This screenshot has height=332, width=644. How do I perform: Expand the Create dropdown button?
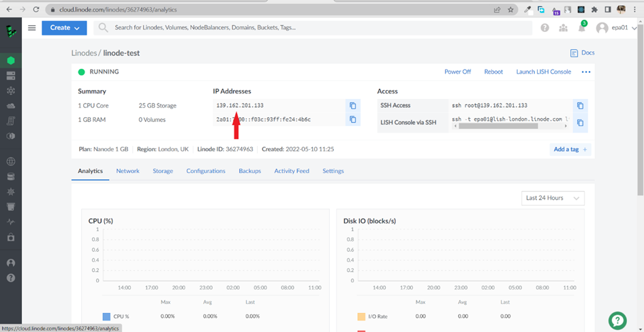pos(64,28)
